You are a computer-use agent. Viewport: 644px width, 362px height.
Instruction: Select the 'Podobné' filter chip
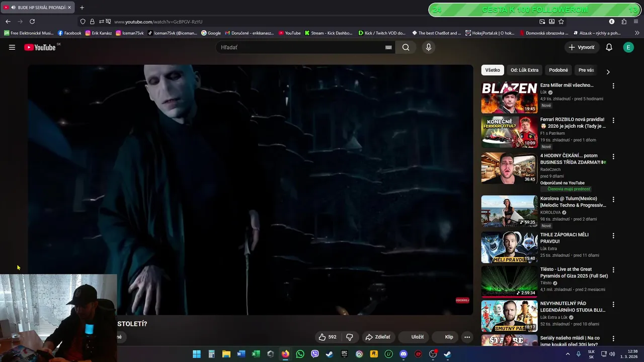pyautogui.click(x=558, y=70)
